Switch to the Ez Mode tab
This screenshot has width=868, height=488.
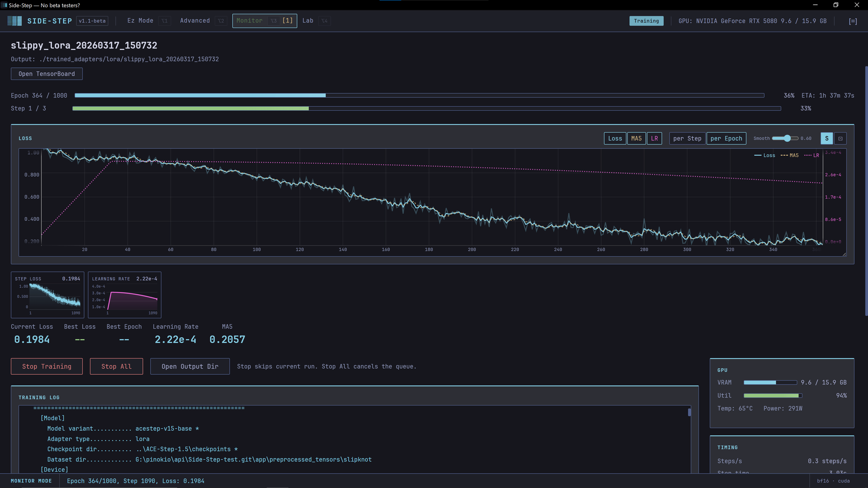click(x=140, y=21)
